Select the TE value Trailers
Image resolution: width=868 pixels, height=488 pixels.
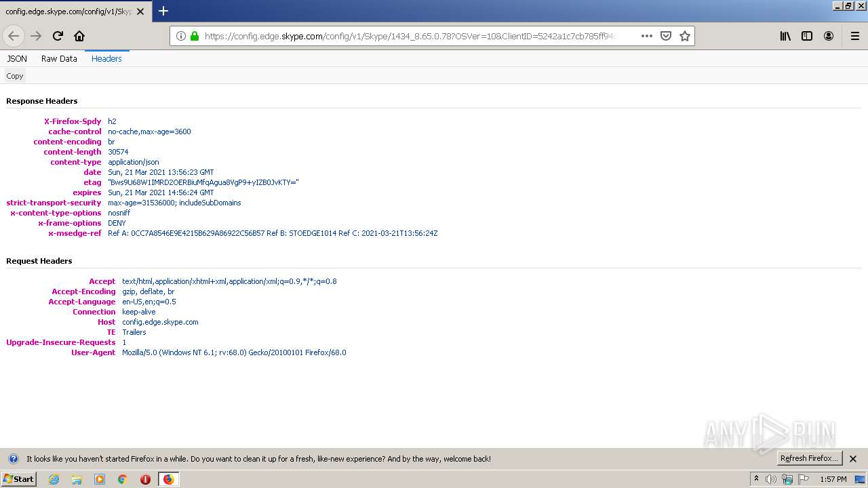[134, 332]
